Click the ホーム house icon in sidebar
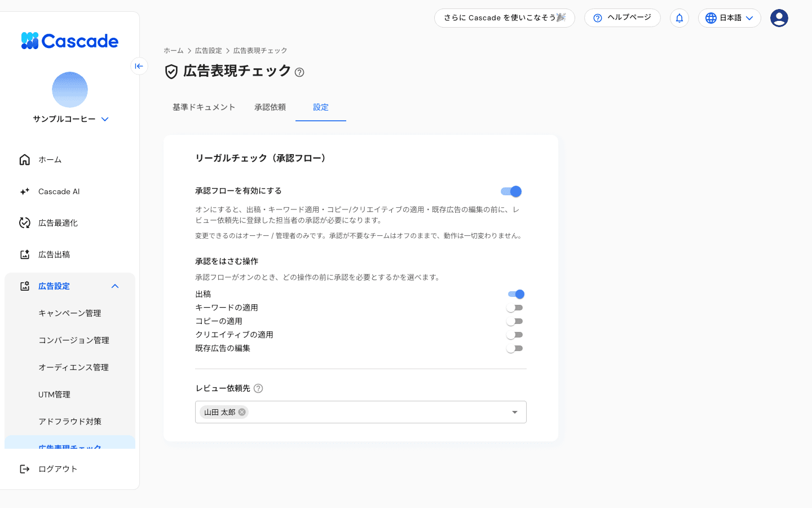 click(25, 160)
